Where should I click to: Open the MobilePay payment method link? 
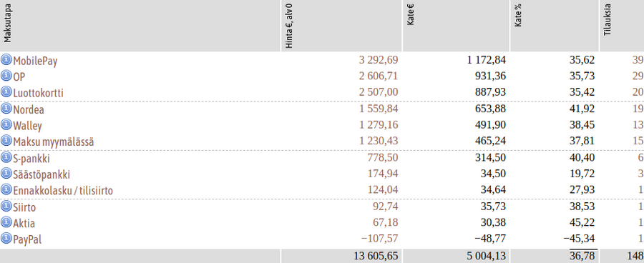[x=35, y=61]
